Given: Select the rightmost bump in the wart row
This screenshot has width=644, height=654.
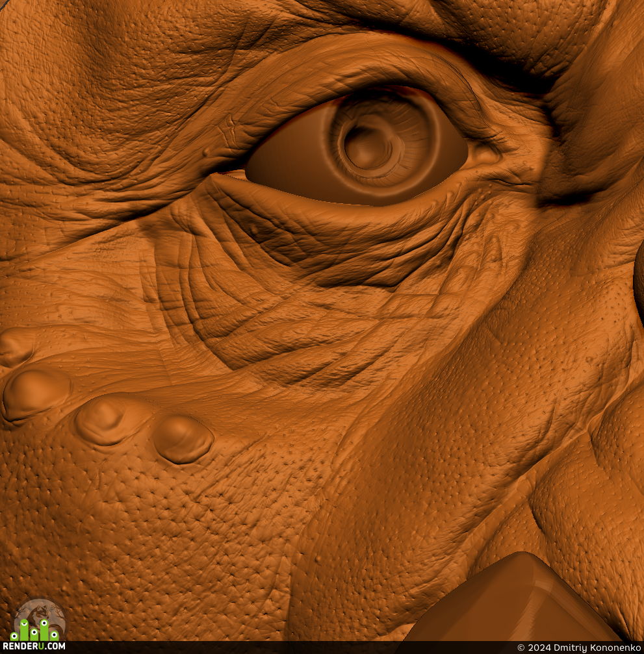Looking at the screenshot, I should click(183, 439).
